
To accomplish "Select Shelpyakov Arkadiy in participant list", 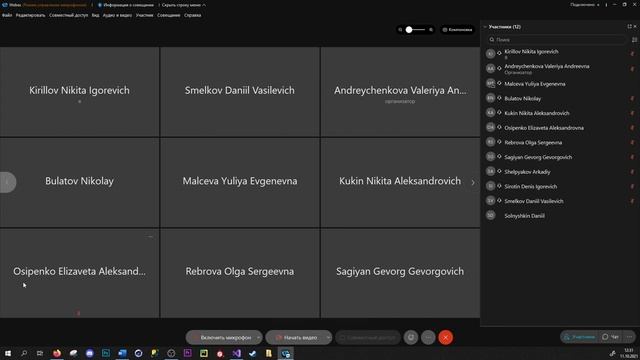I will [x=560, y=172].
